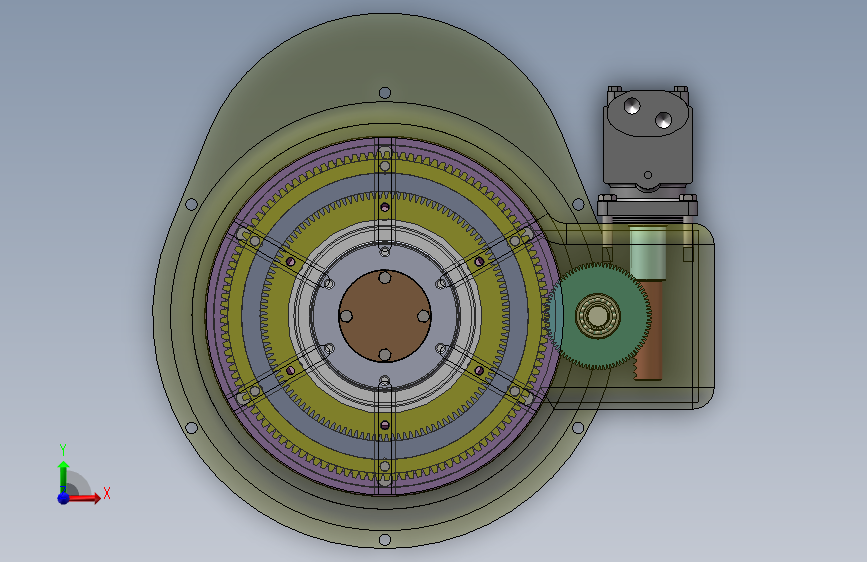Click the red X axis arrow of the triad

(x=86, y=498)
